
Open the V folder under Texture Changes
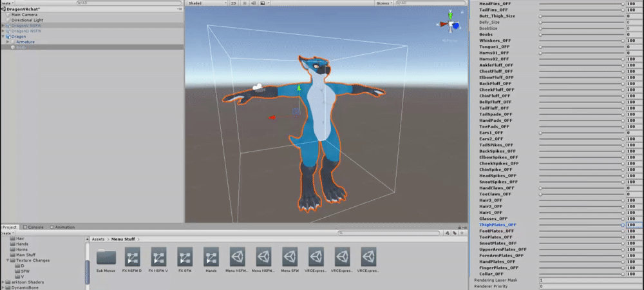click(19, 276)
